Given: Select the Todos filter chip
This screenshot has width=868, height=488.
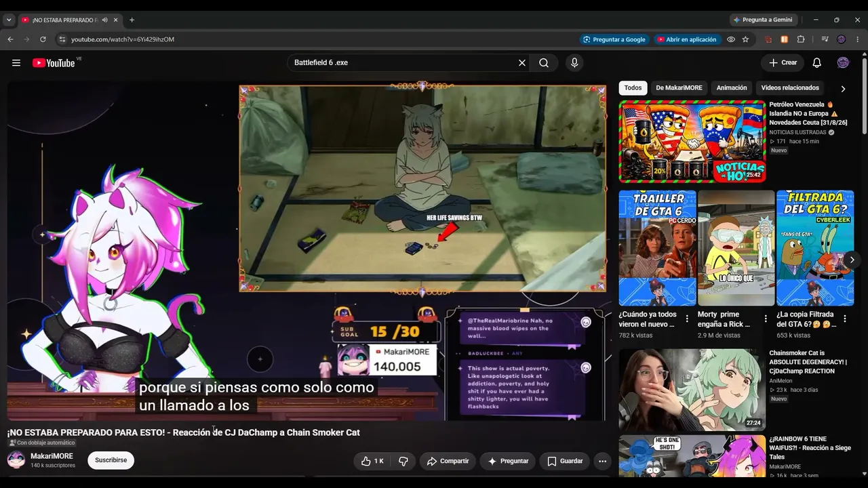Looking at the screenshot, I should click(x=633, y=88).
